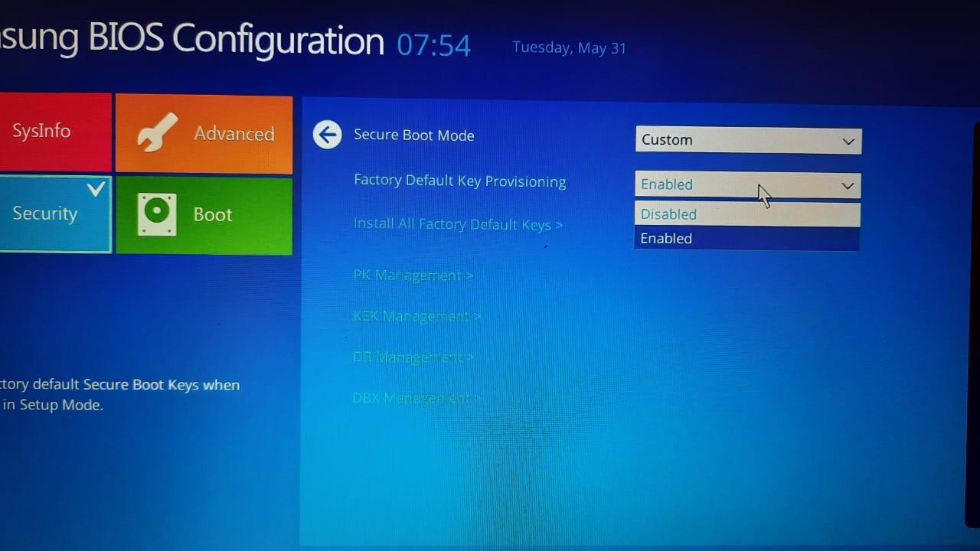Click the Secure Boot Mode dropdown chevron
This screenshot has height=551, width=980.
tap(848, 142)
